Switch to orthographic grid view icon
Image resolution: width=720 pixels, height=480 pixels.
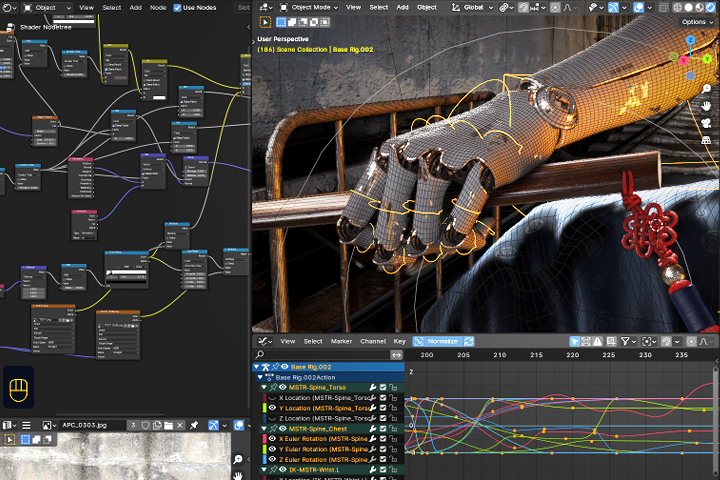706,140
